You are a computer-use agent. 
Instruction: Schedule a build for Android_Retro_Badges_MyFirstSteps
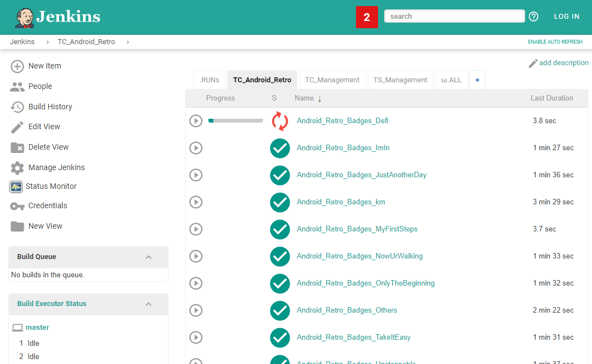[x=196, y=229]
